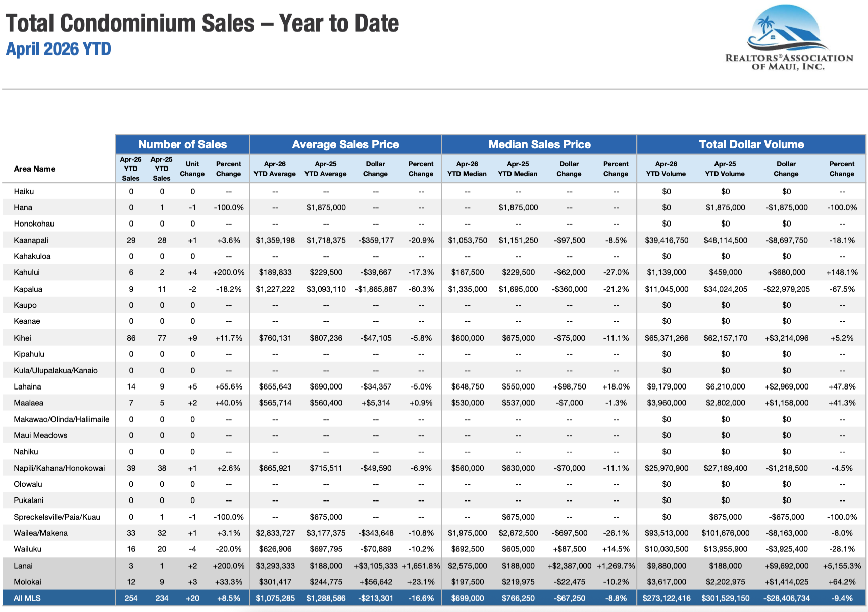Select Kahului percent change +200.0%
This screenshot has height=612, width=868.
(229, 273)
